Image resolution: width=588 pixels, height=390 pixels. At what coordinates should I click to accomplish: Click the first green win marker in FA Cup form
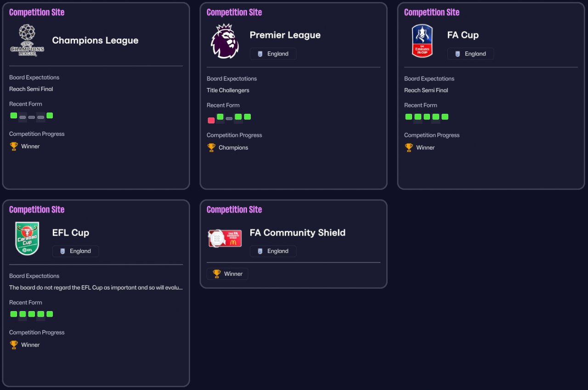(x=408, y=117)
